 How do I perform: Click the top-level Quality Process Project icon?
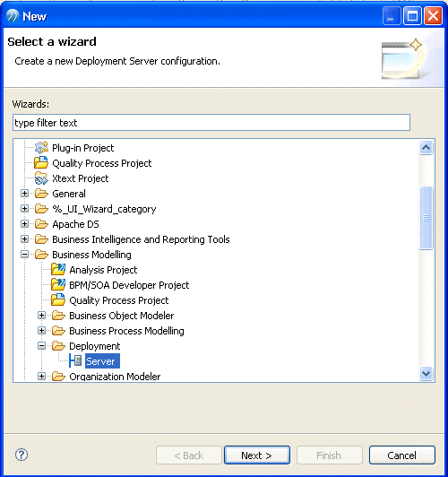coord(41,163)
